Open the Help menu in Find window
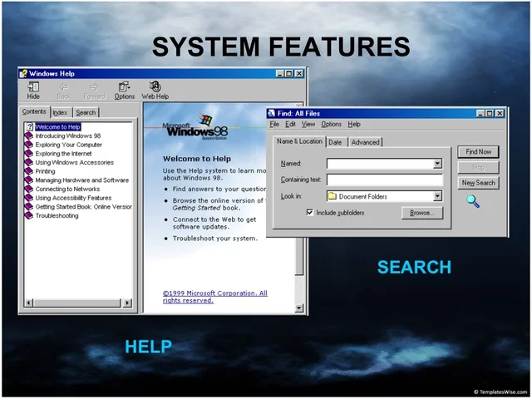532x399 pixels. coord(354,124)
